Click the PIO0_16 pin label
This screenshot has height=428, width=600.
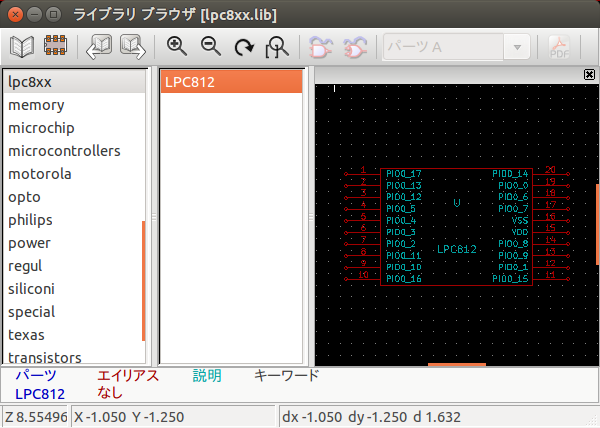coord(404,278)
